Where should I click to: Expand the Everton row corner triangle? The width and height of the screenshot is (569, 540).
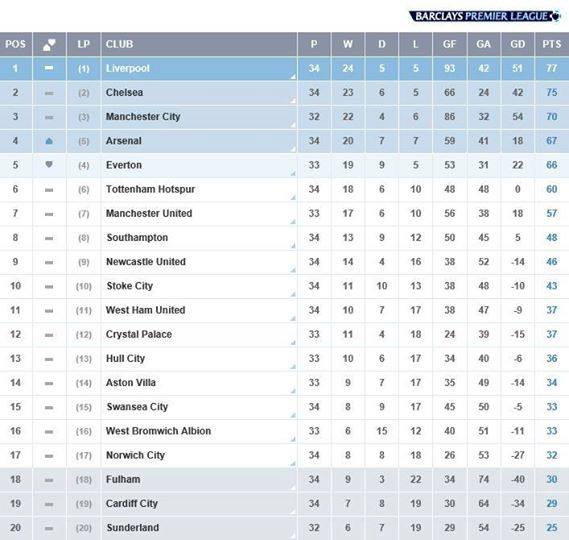point(293,173)
